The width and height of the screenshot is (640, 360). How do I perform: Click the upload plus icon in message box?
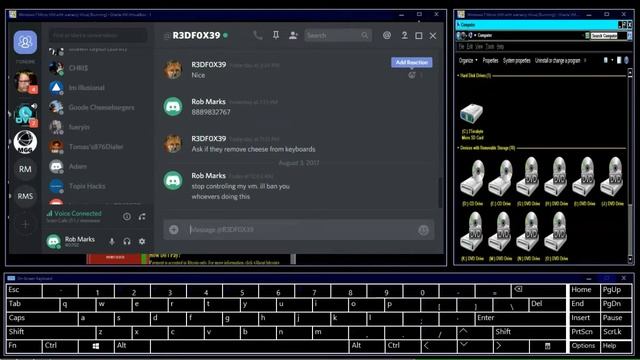click(x=174, y=230)
